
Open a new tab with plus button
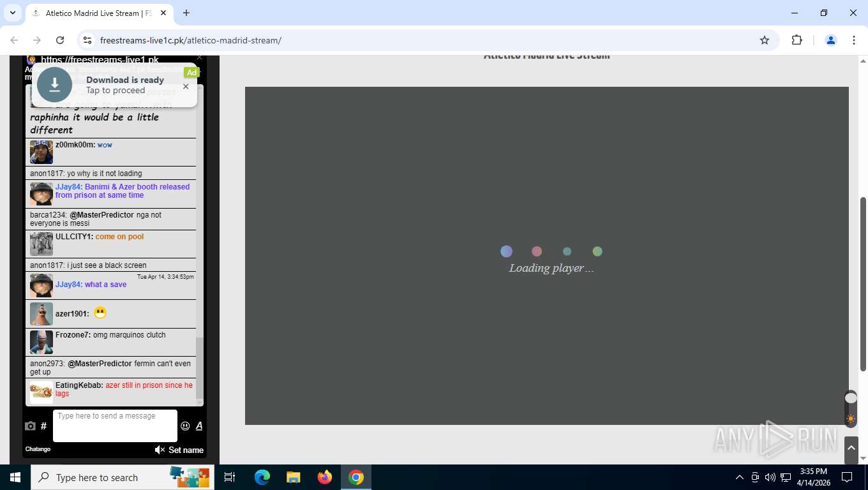186,13
